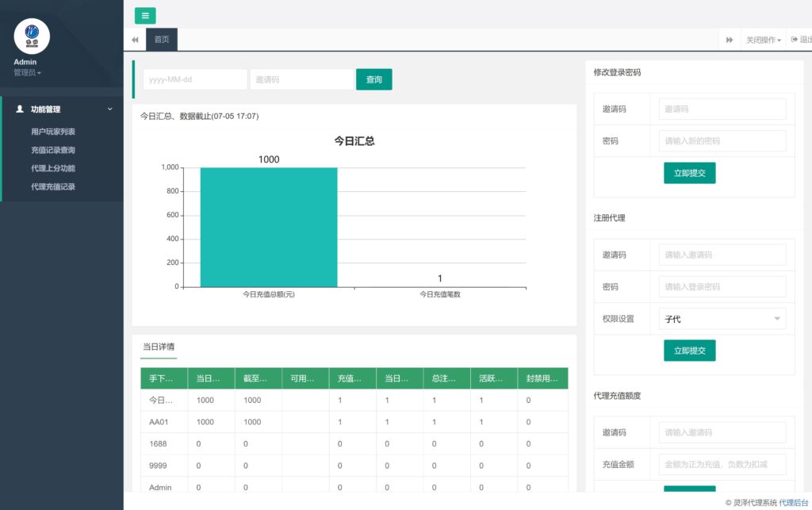The image size is (812, 510).
Task: Click the left double-arrow tab scroll icon
Action: tap(135, 40)
